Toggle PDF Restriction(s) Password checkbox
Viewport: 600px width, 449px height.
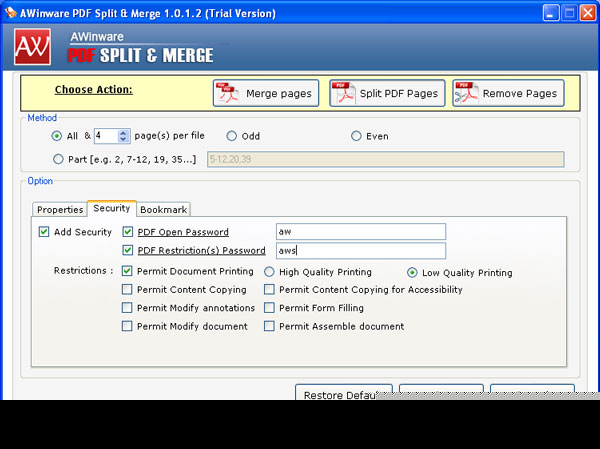point(128,250)
